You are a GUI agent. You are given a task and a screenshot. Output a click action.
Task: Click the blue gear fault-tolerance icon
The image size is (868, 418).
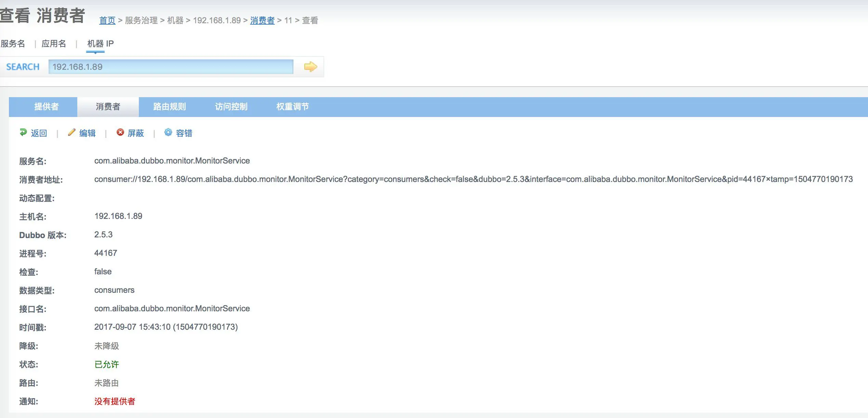pyautogui.click(x=168, y=132)
